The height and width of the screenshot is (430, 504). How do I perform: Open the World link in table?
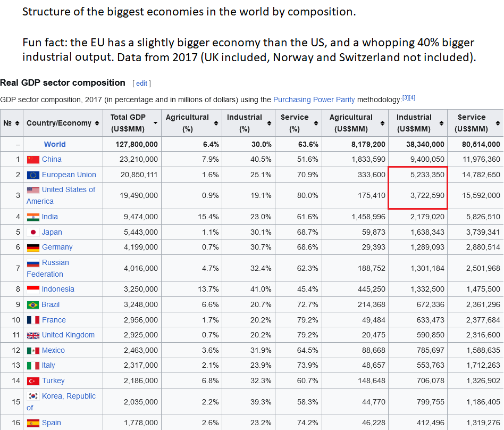pos(55,144)
